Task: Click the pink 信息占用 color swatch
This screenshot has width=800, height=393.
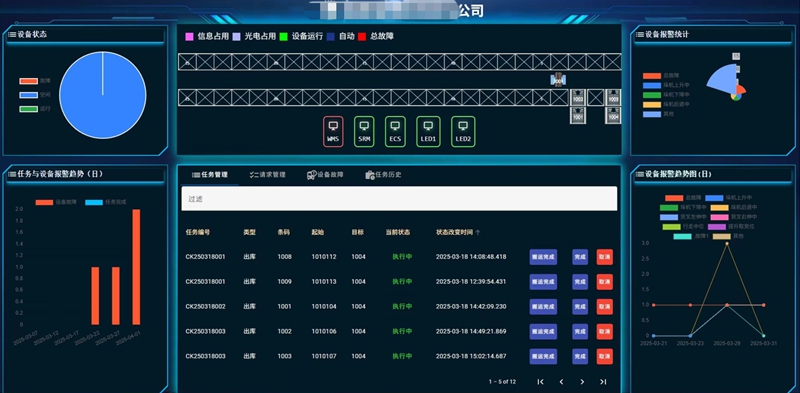Action: pyautogui.click(x=189, y=37)
